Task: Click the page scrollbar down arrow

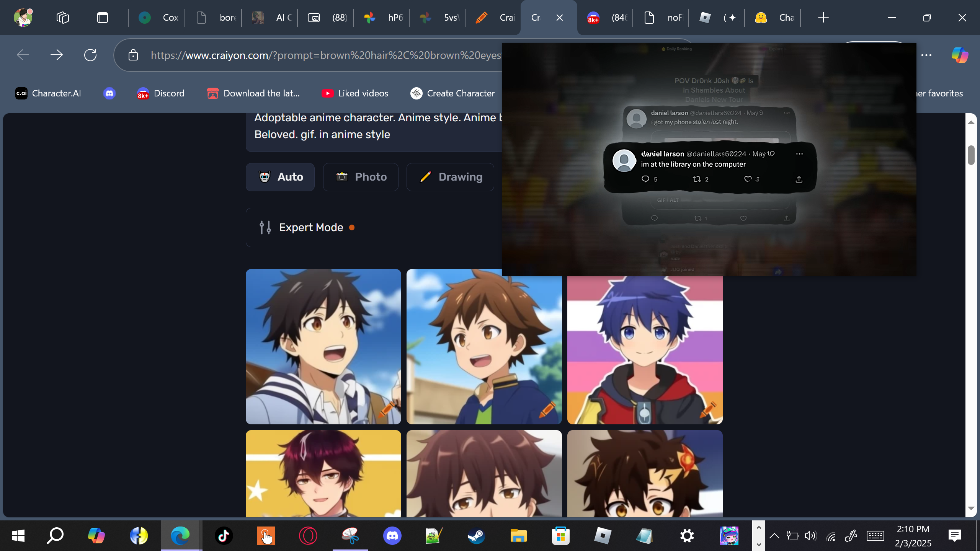Action: (x=971, y=508)
